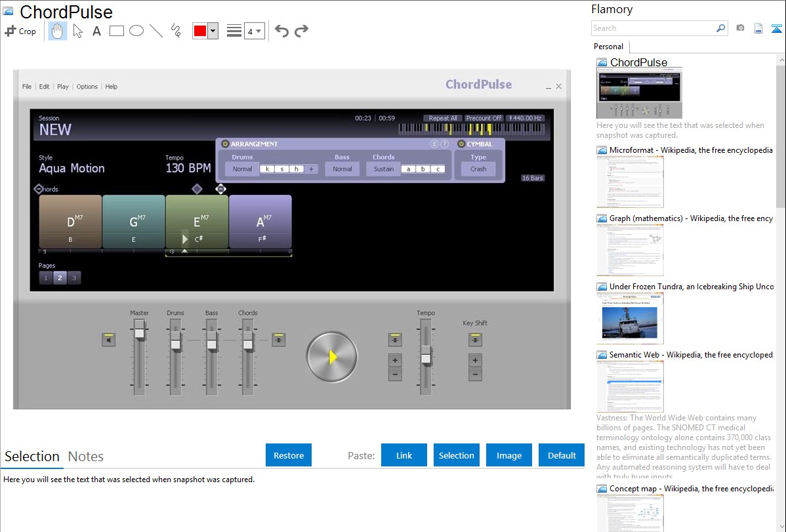
Task: Open the Drums Normal selector
Action: point(242,169)
